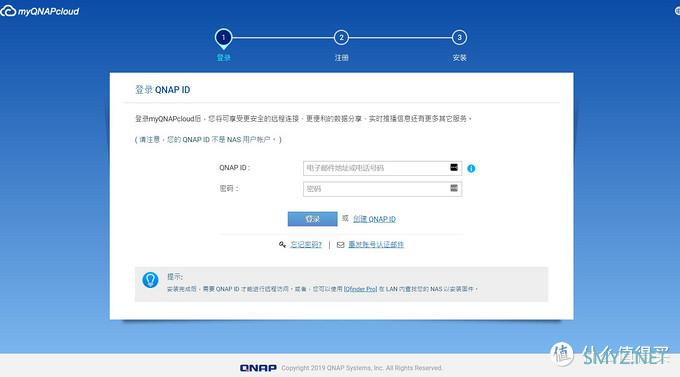Screen dimensions: 680x377
Task: Click the key icon beside forgot password
Action: point(282,245)
